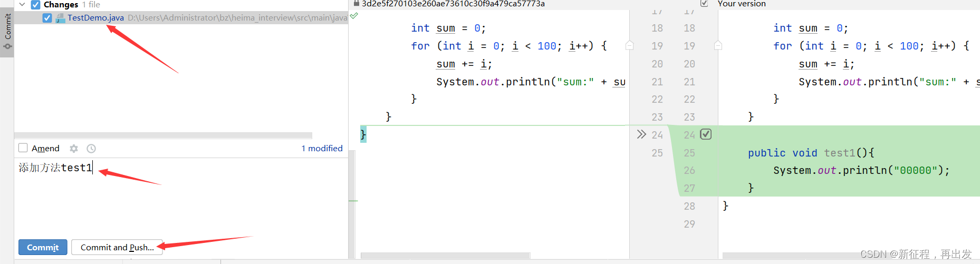Toggle the checkbox beside 'Your version'

point(704,3)
